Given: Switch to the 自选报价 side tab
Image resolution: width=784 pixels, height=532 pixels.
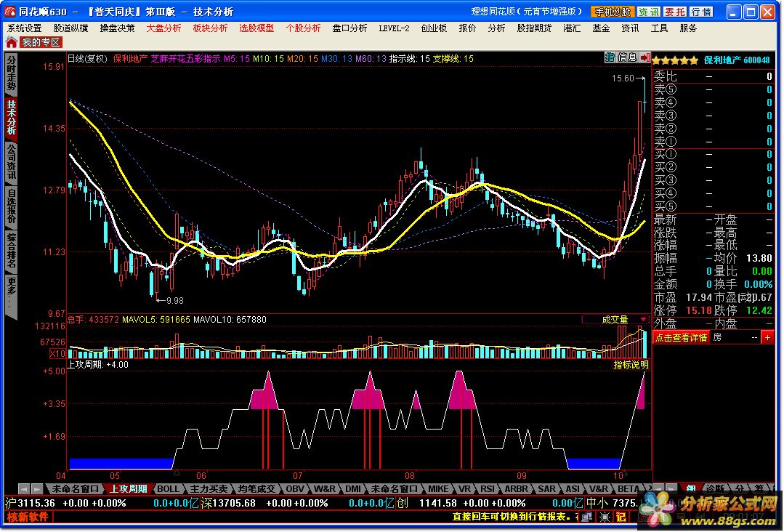Looking at the screenshot, I should tap(11, 206).
